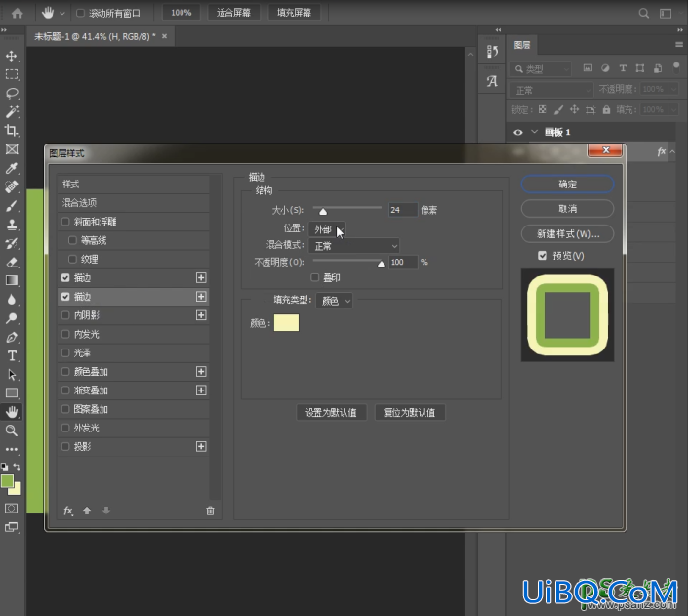Check the 滚动所有窗口 option

[80, 13]
